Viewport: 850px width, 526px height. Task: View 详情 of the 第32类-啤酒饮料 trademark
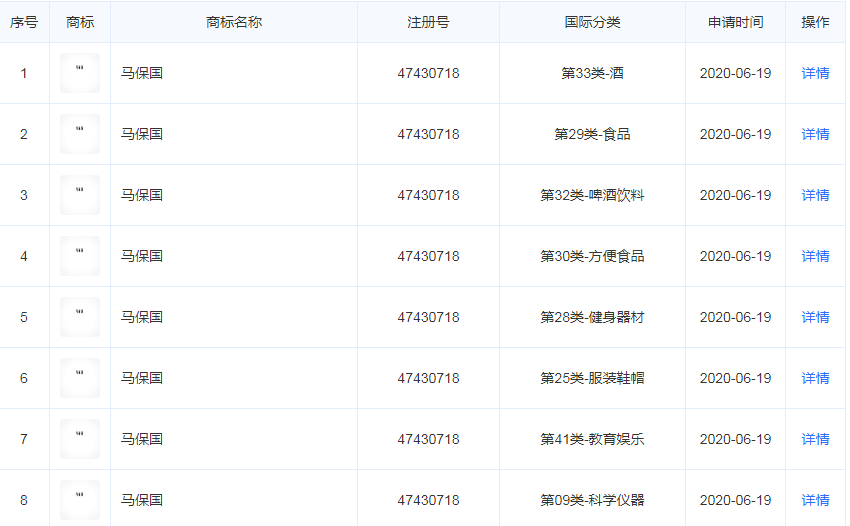coord(815,195)
